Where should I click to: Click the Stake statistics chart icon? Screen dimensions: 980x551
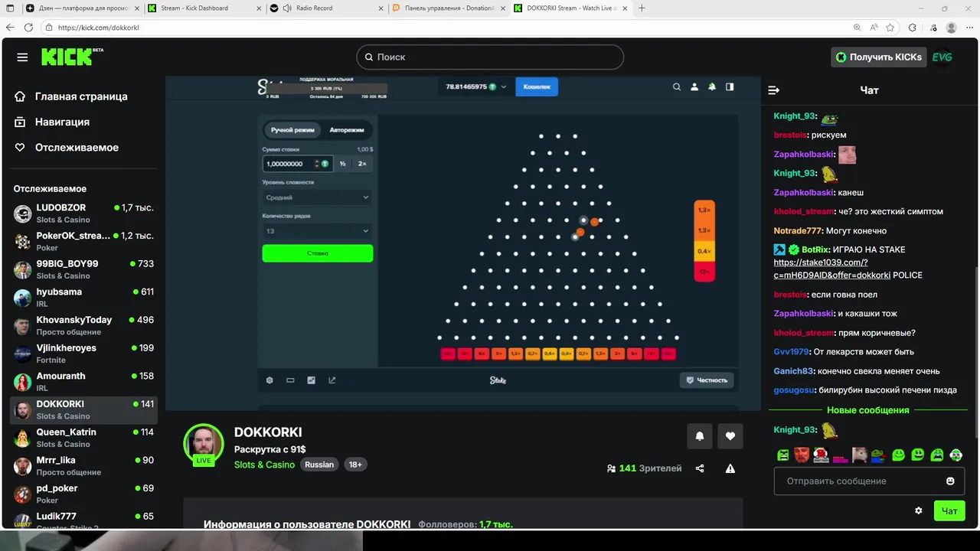click(312, 380)
